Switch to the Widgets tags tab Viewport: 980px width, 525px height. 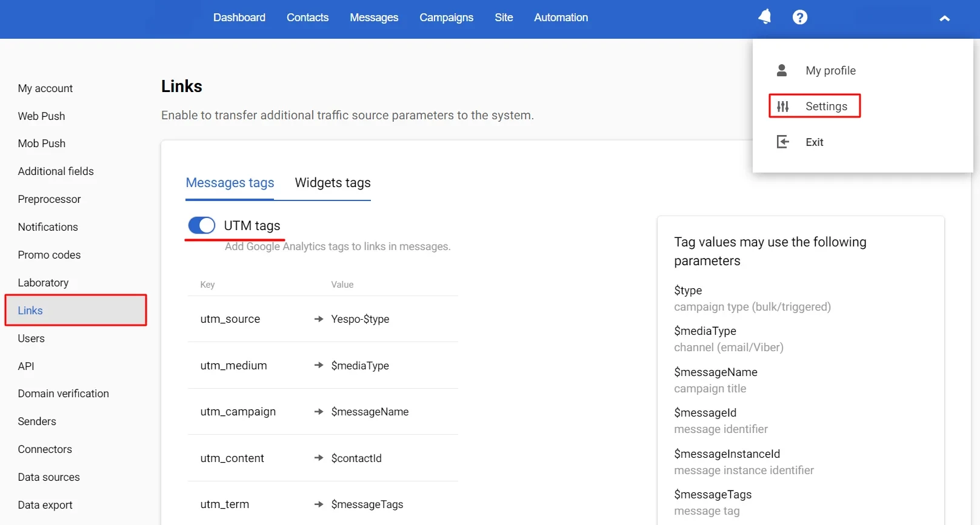pos(333,183)
